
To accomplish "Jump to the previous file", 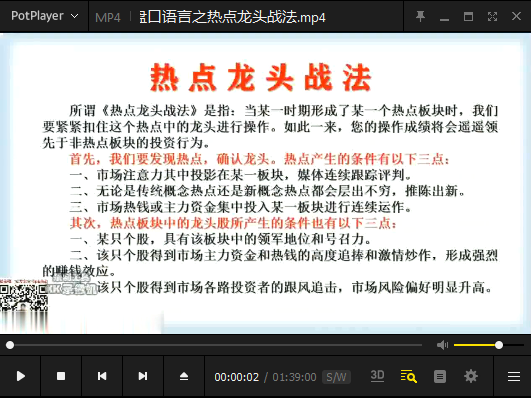I will coord(102,376).
